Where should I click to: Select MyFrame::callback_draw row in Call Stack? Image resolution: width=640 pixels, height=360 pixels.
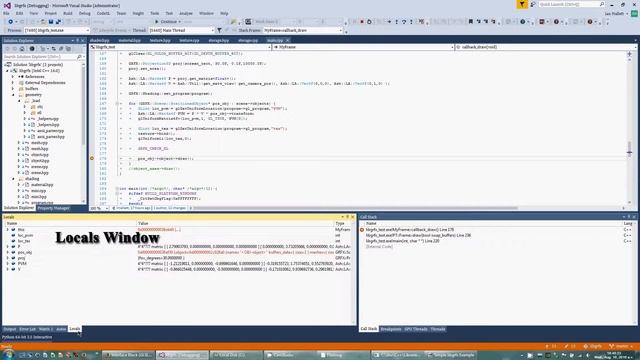click(x=410, y=230)
